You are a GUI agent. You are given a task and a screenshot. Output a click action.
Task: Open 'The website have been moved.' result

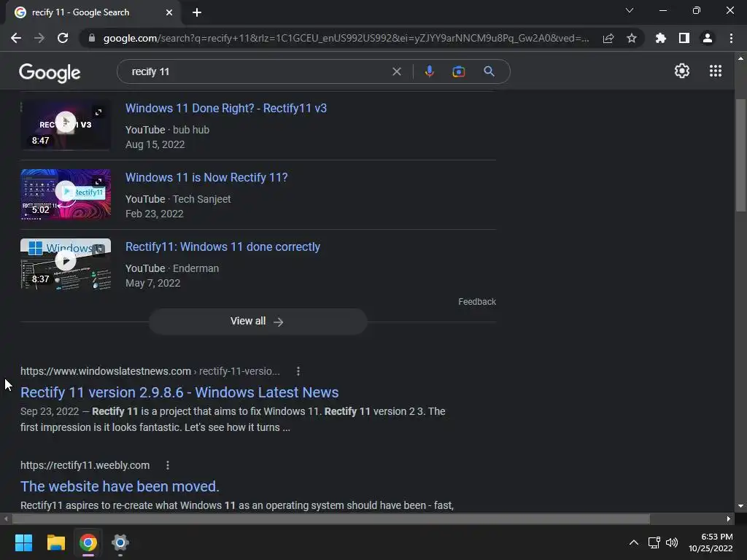coord(120,486)
